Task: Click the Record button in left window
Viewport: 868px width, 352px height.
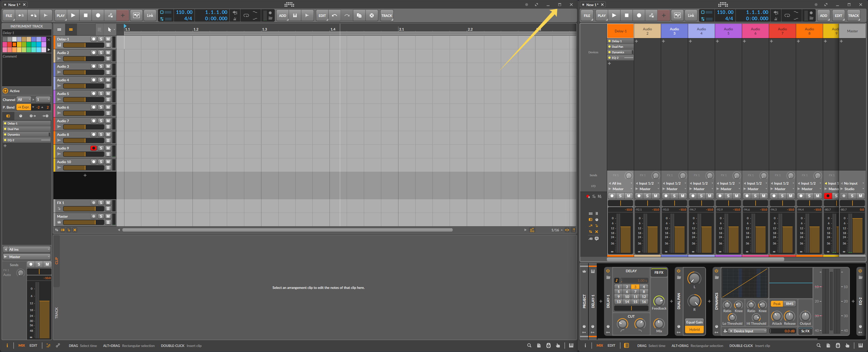Action: pyautogui.click(x=98, y=15)
